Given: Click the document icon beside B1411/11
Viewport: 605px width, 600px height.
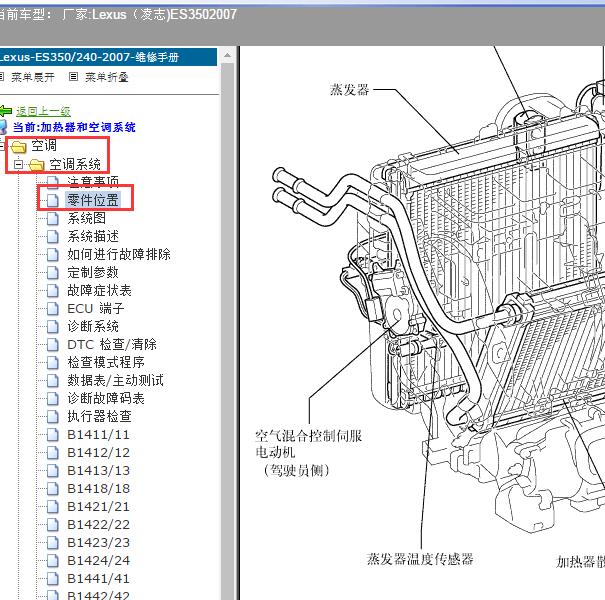Looking at the screenshot, I should click(52, 435).
